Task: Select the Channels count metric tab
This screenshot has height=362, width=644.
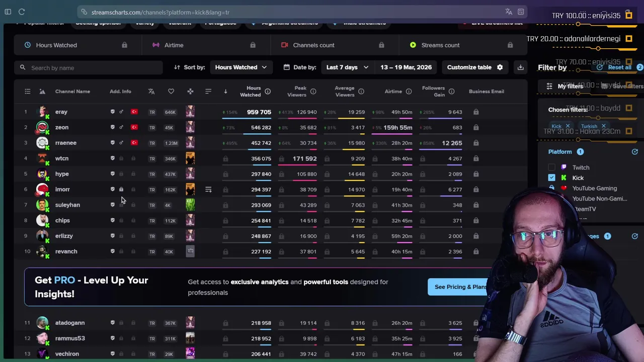Action: pyautogui.click(x=335, y=45)
